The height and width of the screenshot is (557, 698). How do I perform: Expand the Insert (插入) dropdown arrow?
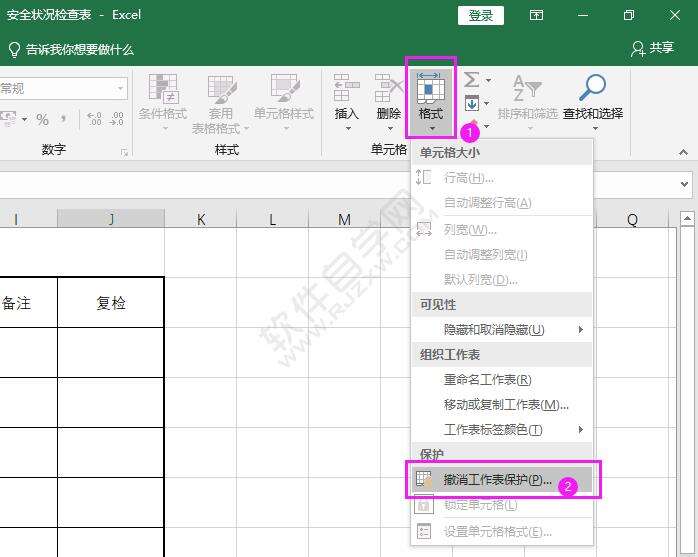tap(348, 128)
